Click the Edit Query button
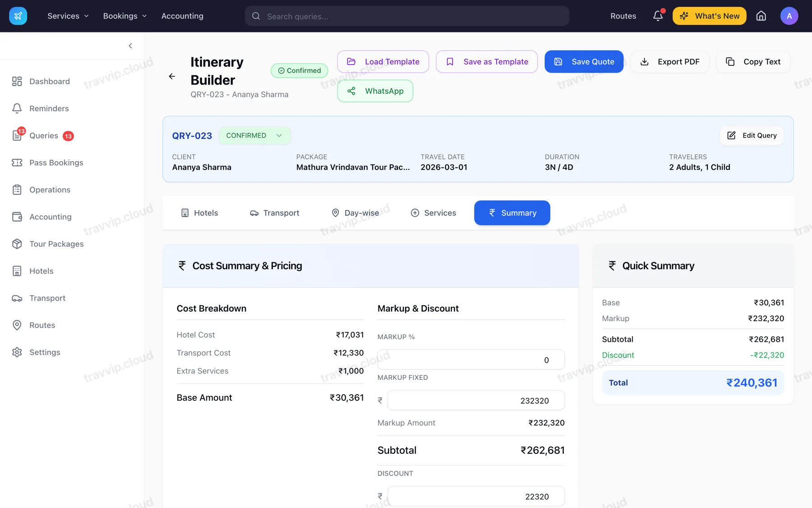This screenshot has width=812, height=508. point(752,135)
